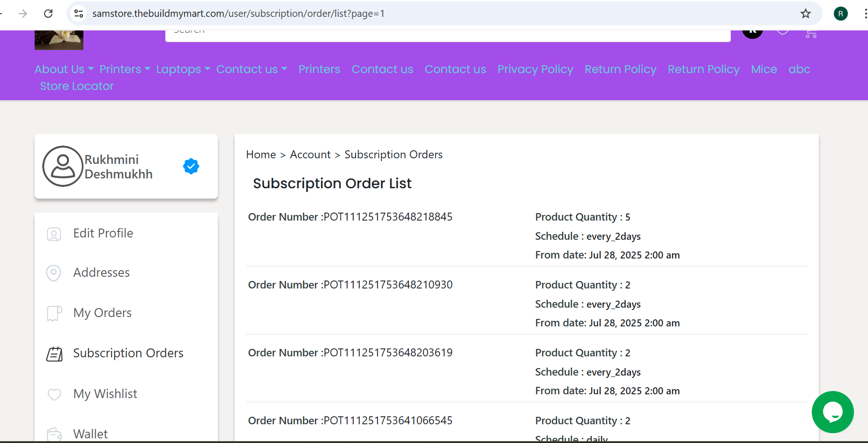
Task: Open the Store Locator link
Action: click(77, 86)
